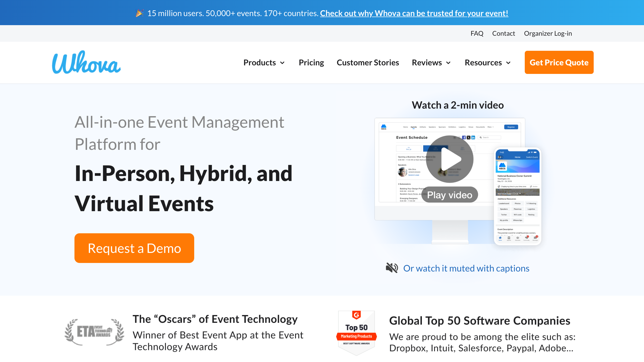Screen dimensions: 644x362
Task: Click the Whova logo
Action: [x=86, y=63]
